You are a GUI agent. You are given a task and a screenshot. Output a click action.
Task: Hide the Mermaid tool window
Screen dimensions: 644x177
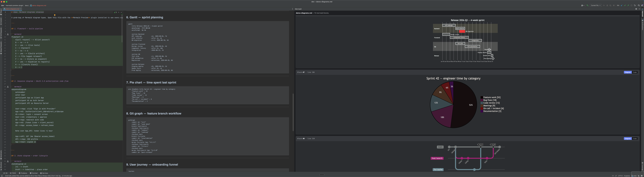pyautogui.click(x=639, y=9)
